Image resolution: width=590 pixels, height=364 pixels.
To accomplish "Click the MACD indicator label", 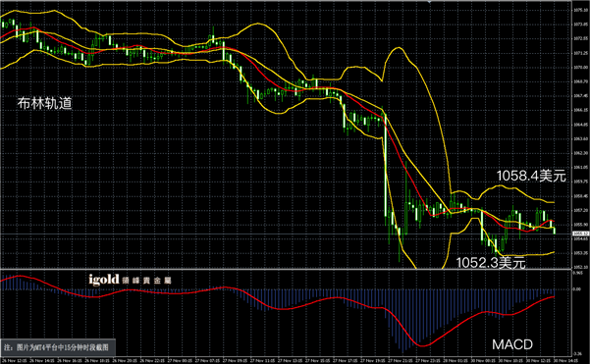I will (512, 344).
